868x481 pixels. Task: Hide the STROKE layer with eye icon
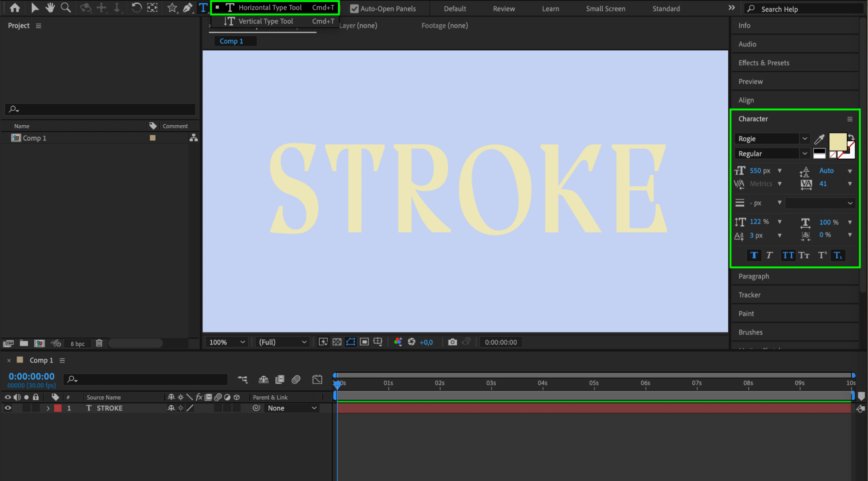click(8, 408)
